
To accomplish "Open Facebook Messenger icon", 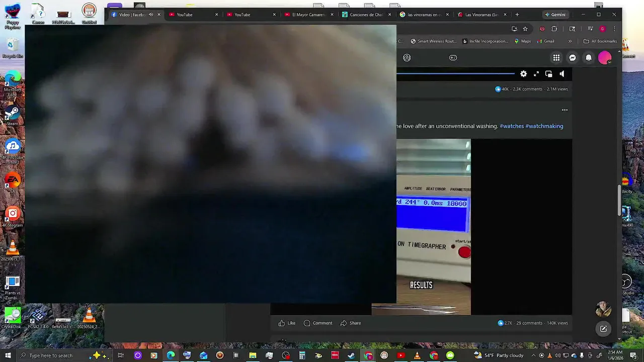I will pyautogui.click(x=573, y=58).
